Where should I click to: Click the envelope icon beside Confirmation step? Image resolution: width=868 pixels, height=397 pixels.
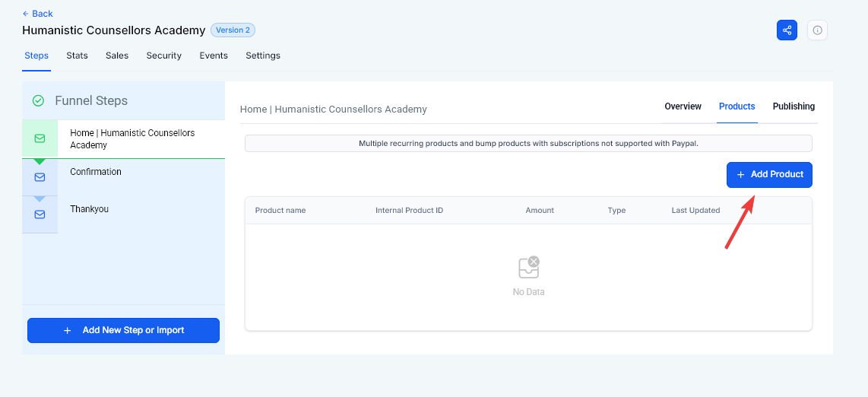40,177
